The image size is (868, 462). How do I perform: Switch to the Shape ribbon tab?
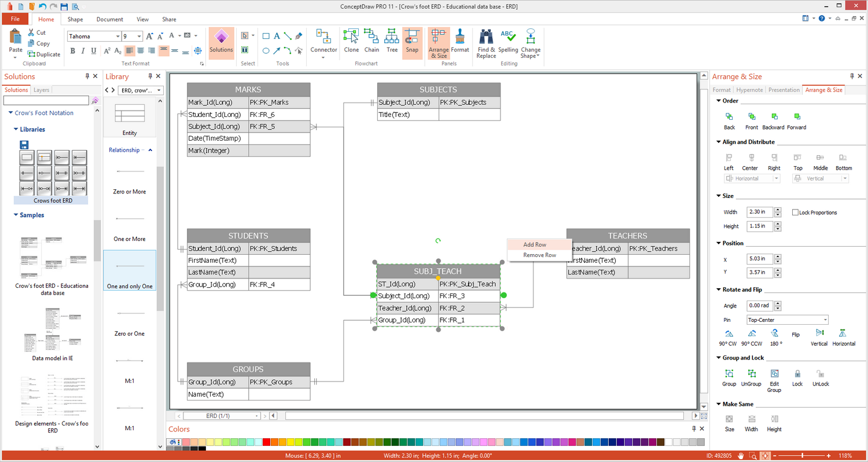[75, 19]
